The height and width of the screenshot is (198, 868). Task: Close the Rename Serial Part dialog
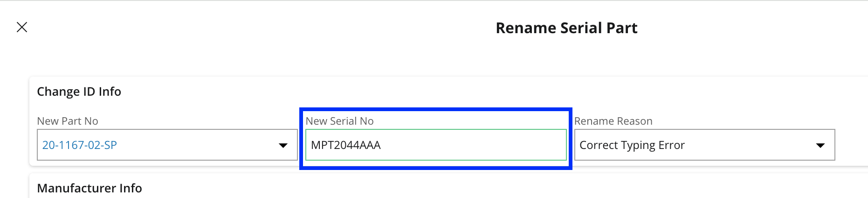click(x=22, y=27)
